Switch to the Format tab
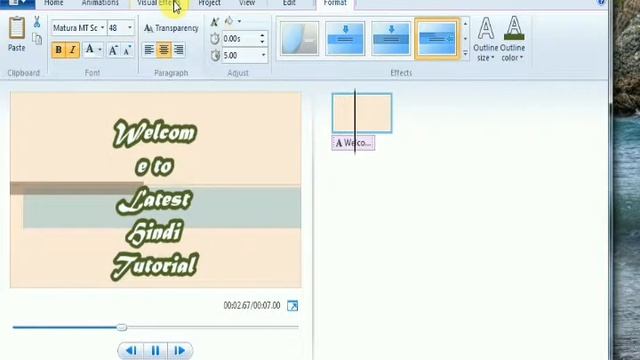This screenshot has height=360, width=640. tap(335, 3)
